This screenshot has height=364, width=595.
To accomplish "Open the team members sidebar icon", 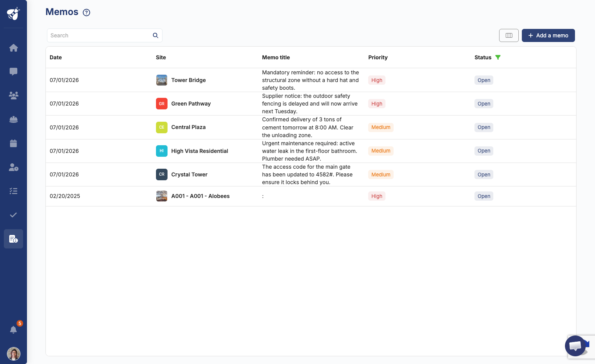I will [13, 96].
